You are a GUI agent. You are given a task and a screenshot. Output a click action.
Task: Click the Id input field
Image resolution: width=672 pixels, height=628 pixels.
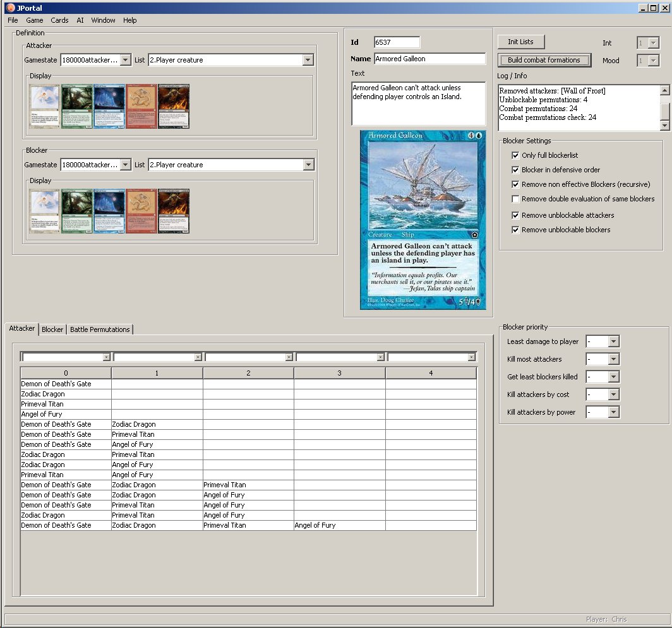[x=397, y=42]
